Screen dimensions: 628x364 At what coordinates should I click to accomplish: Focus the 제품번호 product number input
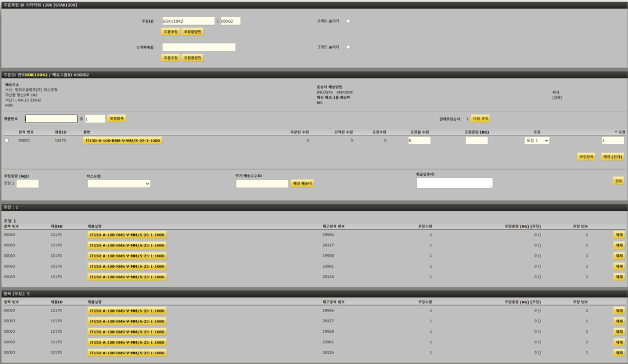(51, 119)
